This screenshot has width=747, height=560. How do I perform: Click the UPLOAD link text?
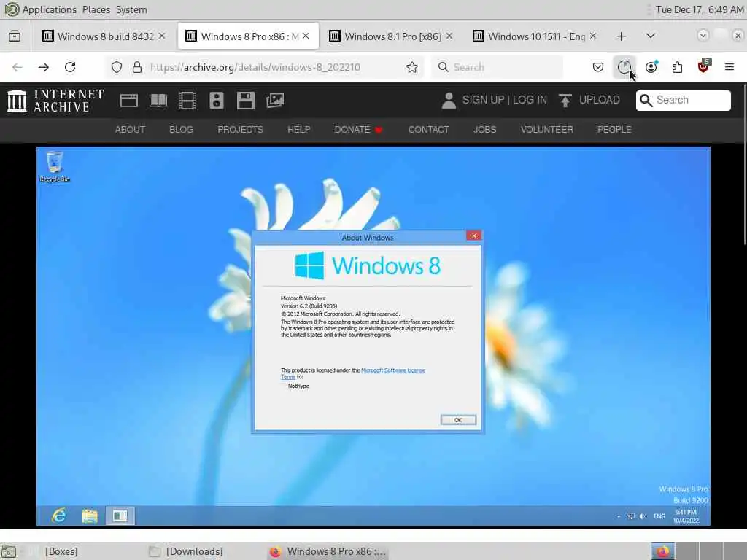pos(600,100)
